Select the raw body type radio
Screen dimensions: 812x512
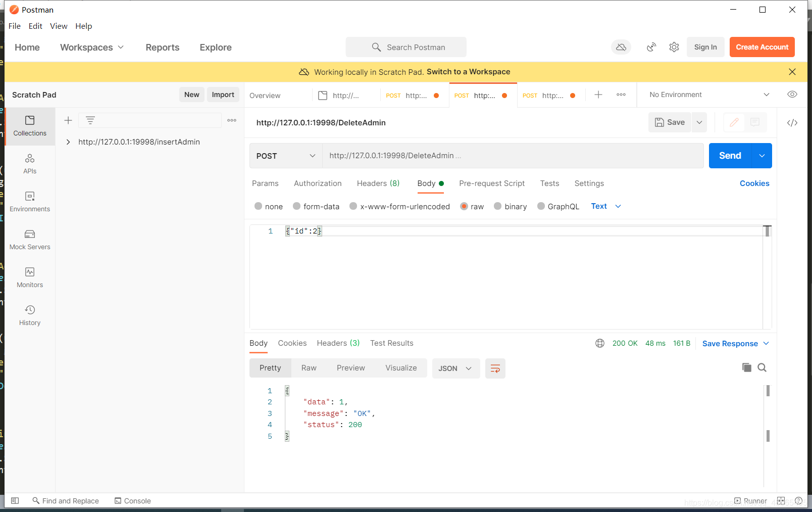[464, 206]
